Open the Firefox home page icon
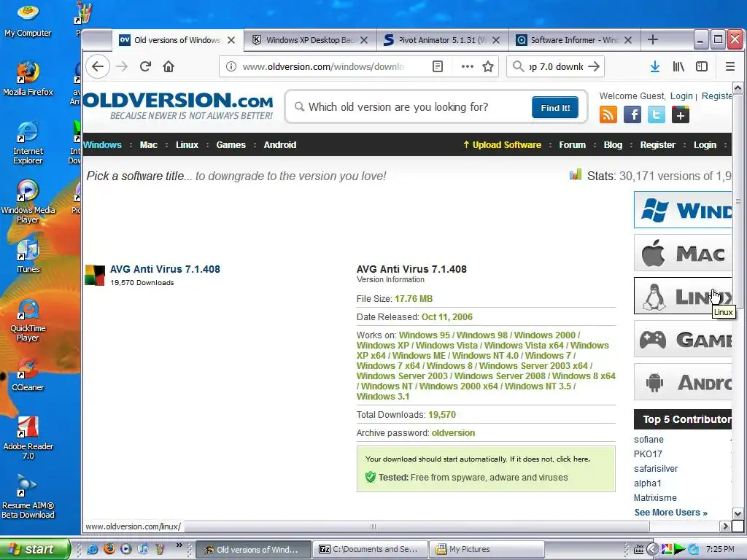This screenshot has width=747, height=560. point(169,66)
